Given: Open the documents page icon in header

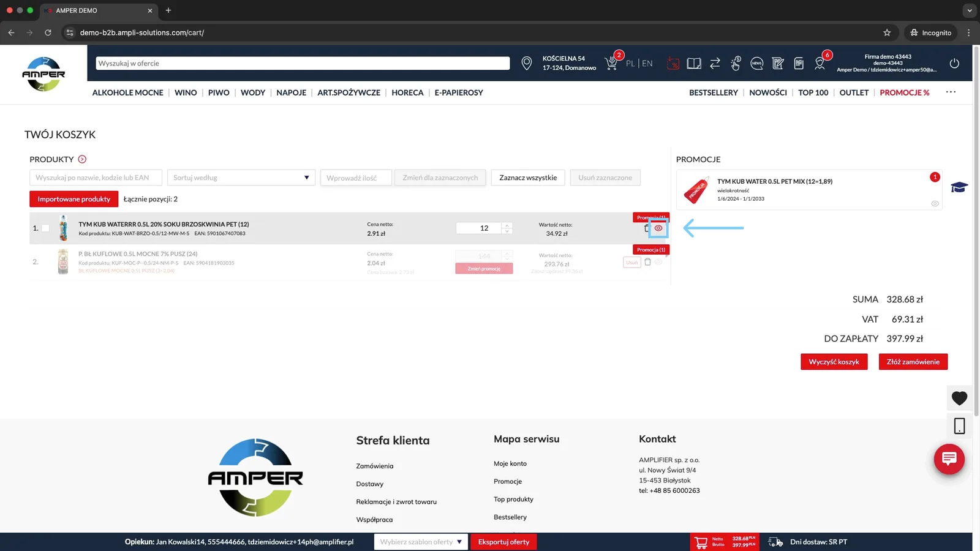Looking at the screenshot, I should coord(799,63).
